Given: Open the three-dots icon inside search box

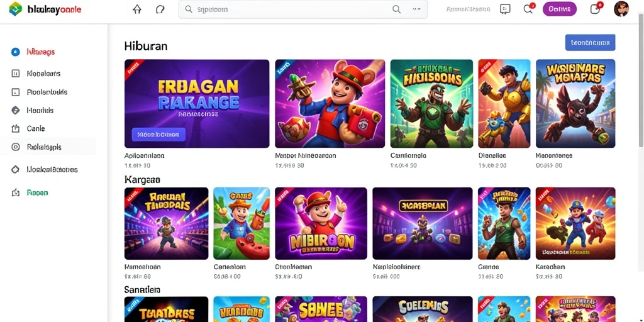Looking at the screenshot, I should [x=416, y=9].
